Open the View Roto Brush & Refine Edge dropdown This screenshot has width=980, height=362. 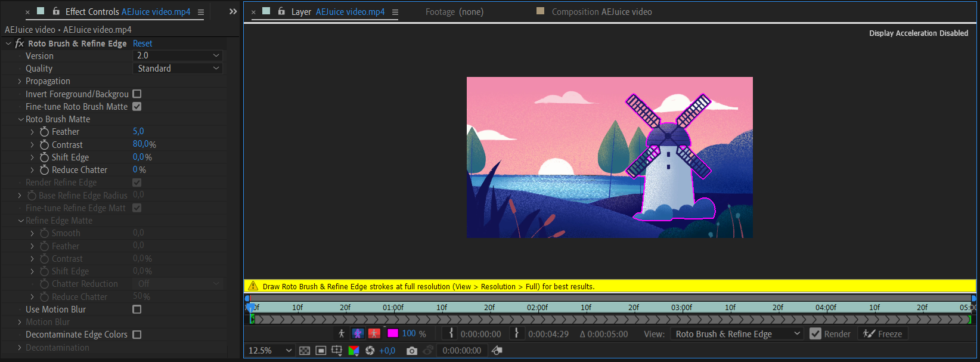(x=737, y=333)
